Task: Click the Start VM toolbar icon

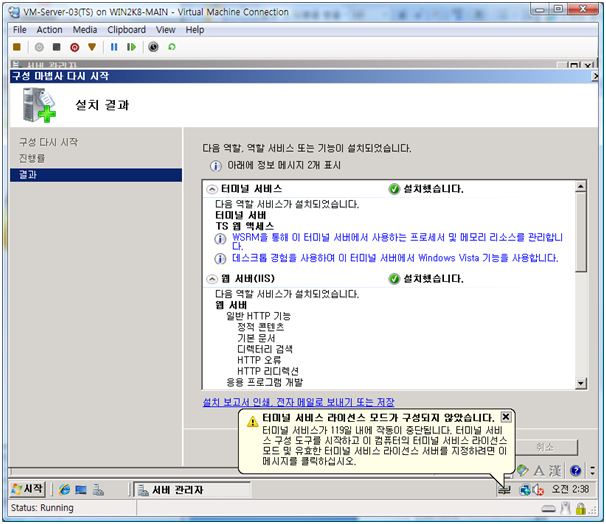Action: (39, 47)
